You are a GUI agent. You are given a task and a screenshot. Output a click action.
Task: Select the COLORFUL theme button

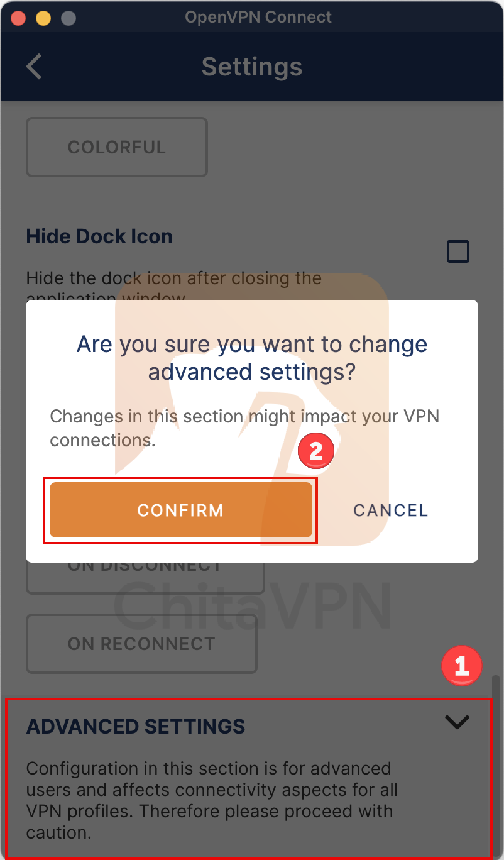click(117, 147)
